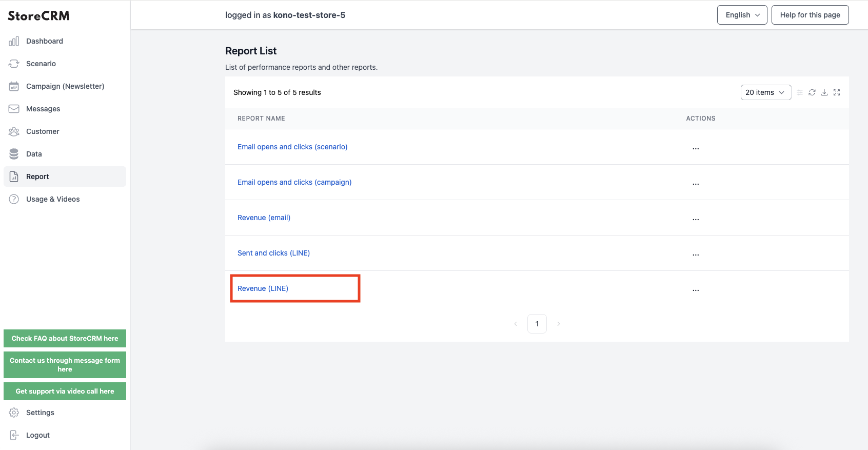Click the Data database icon

click(x=14, y=154)
